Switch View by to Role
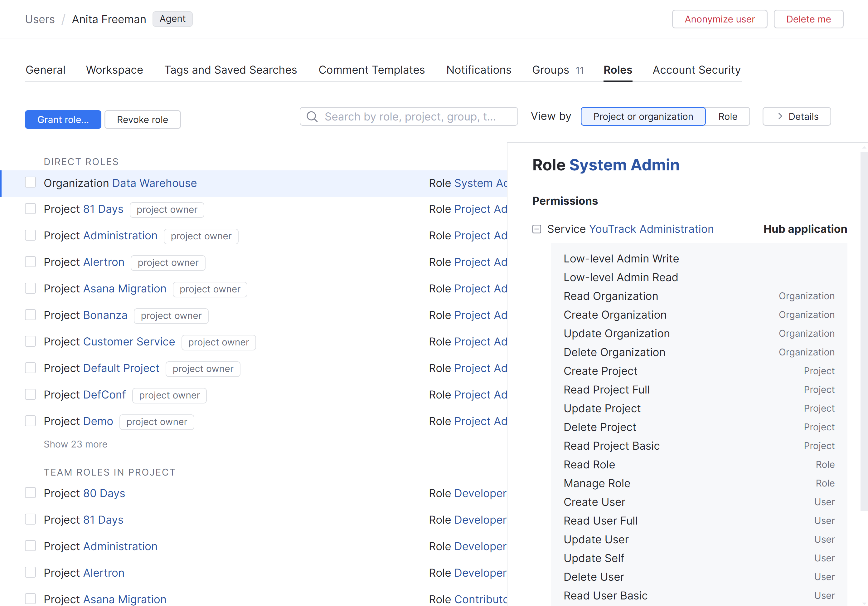 point(728,116)
